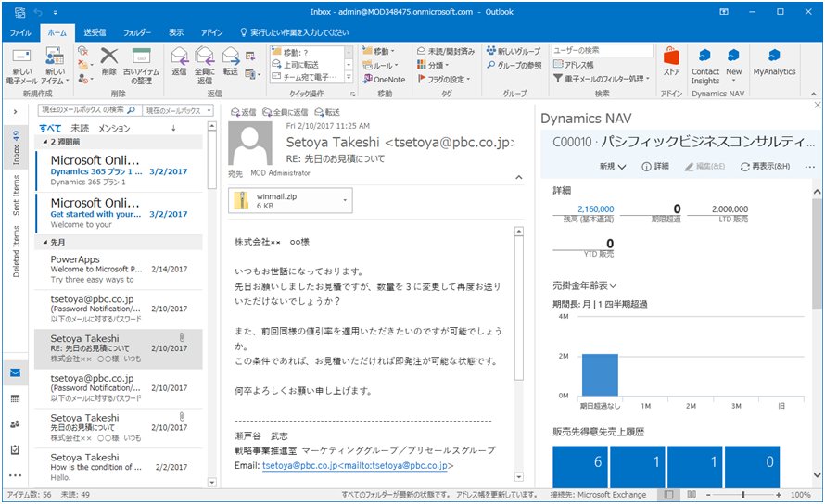Screen dimensions: 825x504
Task: Collapse the 2 週間前 message group
Action: coord(45,142)
